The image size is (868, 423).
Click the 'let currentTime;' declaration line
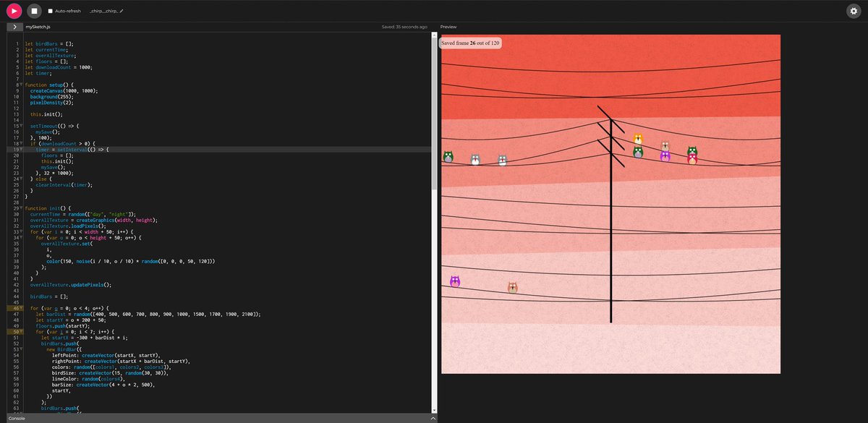coord(46,49)
